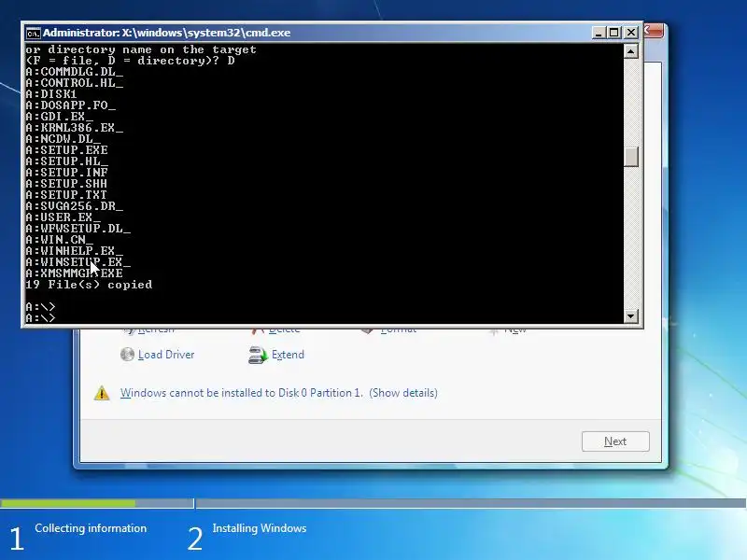Viewport: 747px width, 560px height.
Task: Open 'Windows cannot be installed' warning link
Action: pos(278,393)
